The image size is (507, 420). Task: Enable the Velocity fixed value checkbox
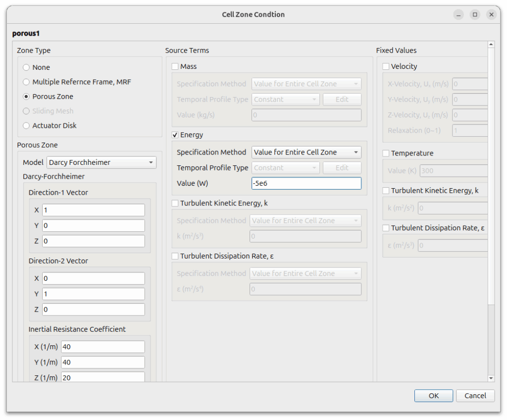tap(386, 66)
